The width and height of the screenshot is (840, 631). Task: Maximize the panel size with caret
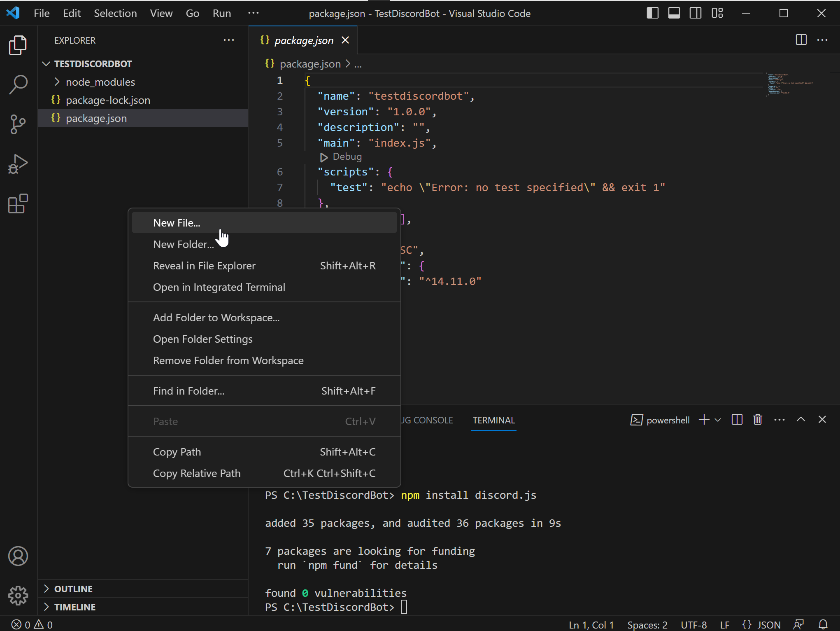click(801, 419)
